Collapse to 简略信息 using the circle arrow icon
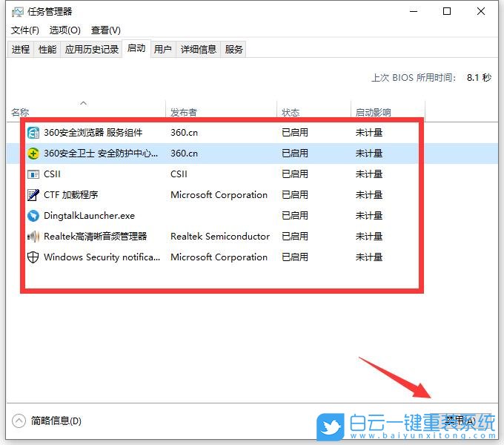The image size is (504, 445). pyautogui.click(x=19, y=421)
